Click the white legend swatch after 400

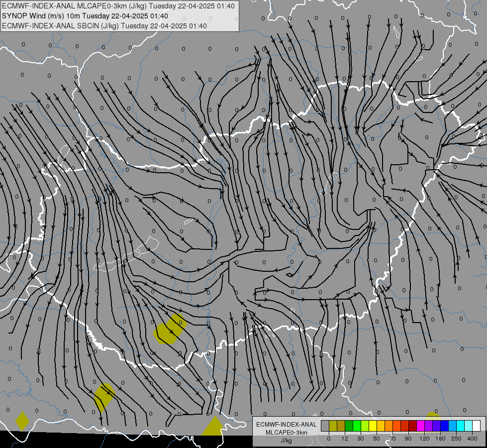pos(477,426)
